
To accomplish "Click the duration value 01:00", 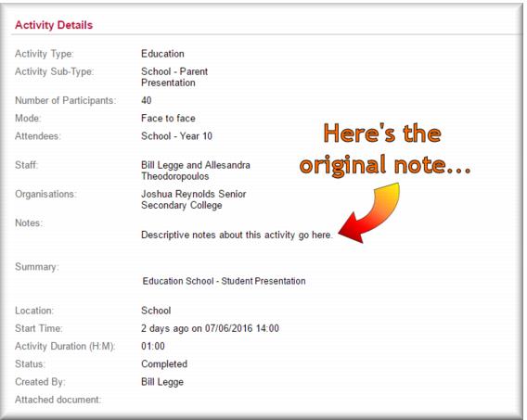I will [x=153, y=346].
